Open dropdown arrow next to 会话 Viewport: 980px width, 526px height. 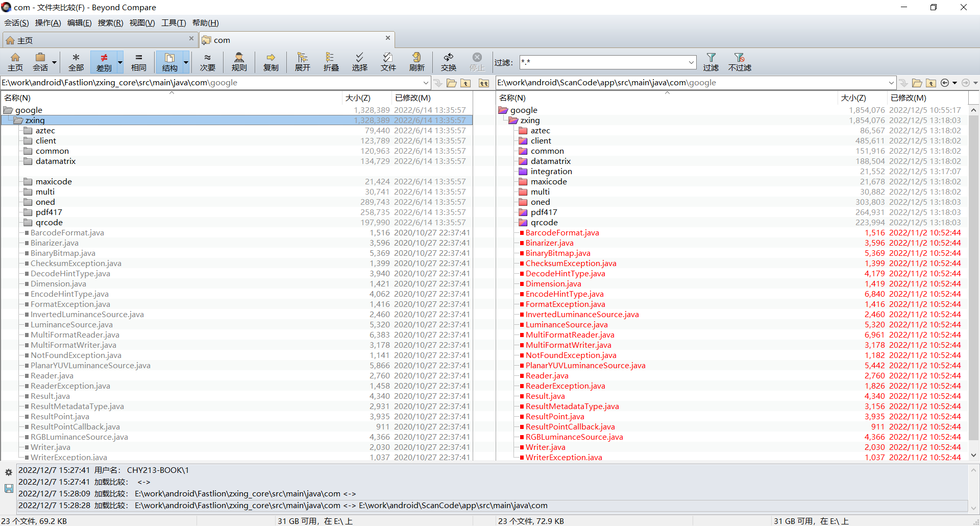[54, 62]
